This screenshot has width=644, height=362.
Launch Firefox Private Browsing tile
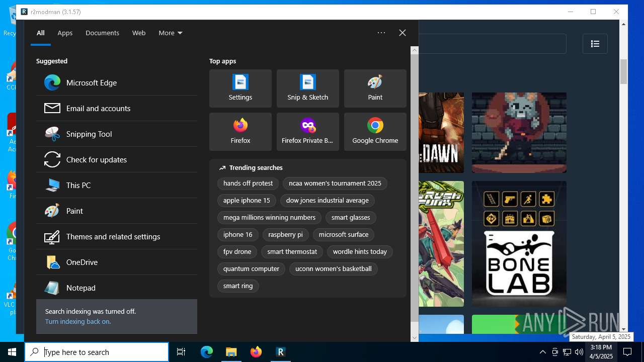click(x=308, y=132)
